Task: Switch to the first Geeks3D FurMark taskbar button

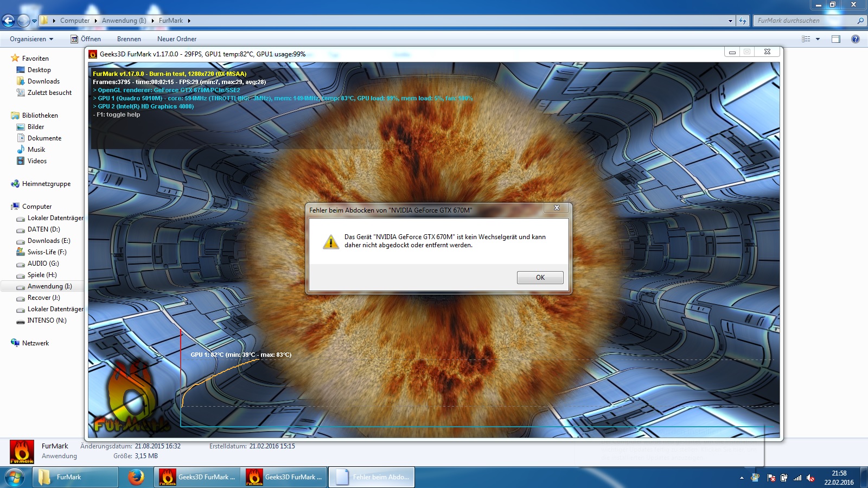Action: point(197,477)
